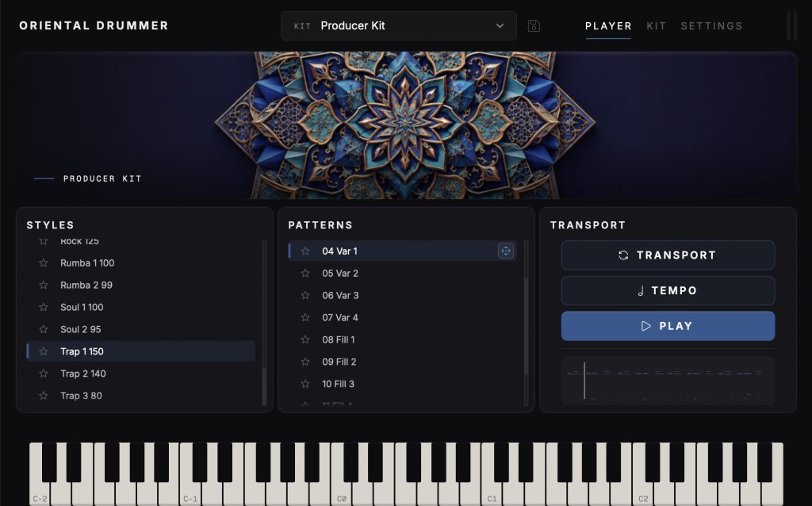Favorite the Rumba 1 100 style star
This screenshot has width=812, height=506.
point(44,263)
